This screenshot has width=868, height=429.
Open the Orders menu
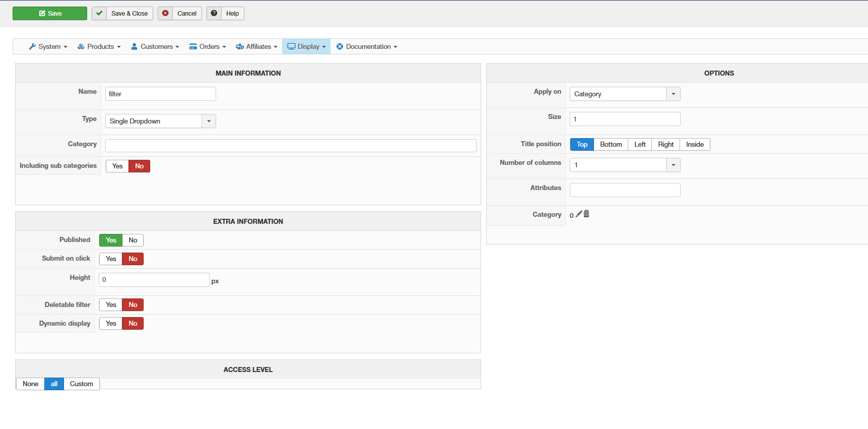point(208,46)
